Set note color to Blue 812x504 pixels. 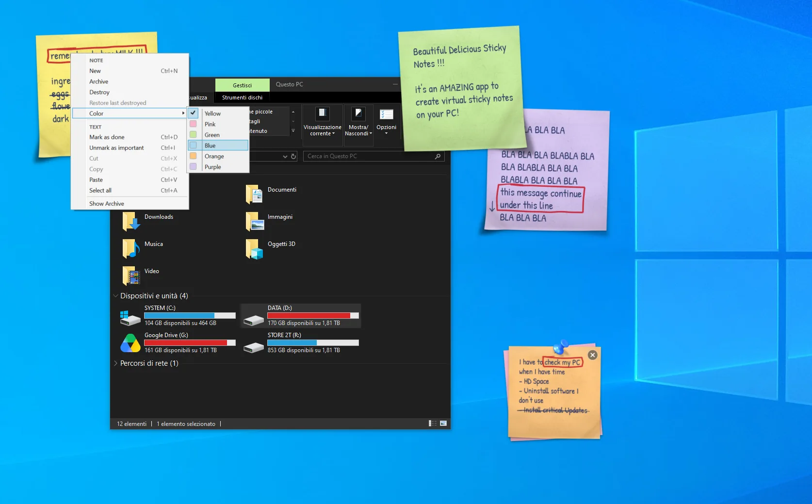click(218, 146)
